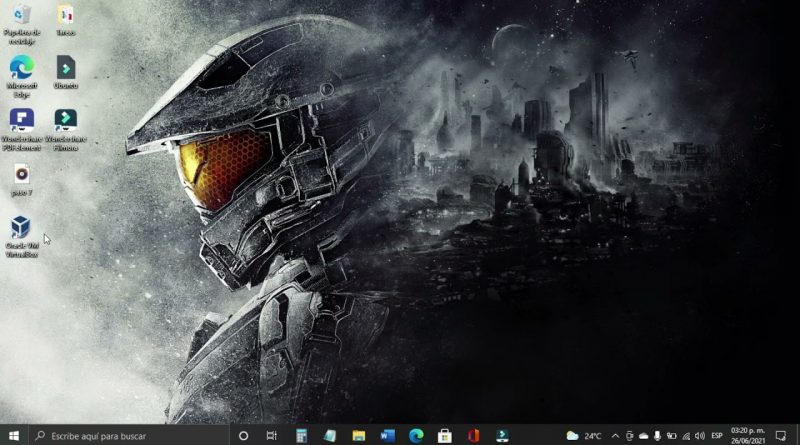
Task: Open the notification Action Center
Action: pyautogui.click(x=781, y=435)
